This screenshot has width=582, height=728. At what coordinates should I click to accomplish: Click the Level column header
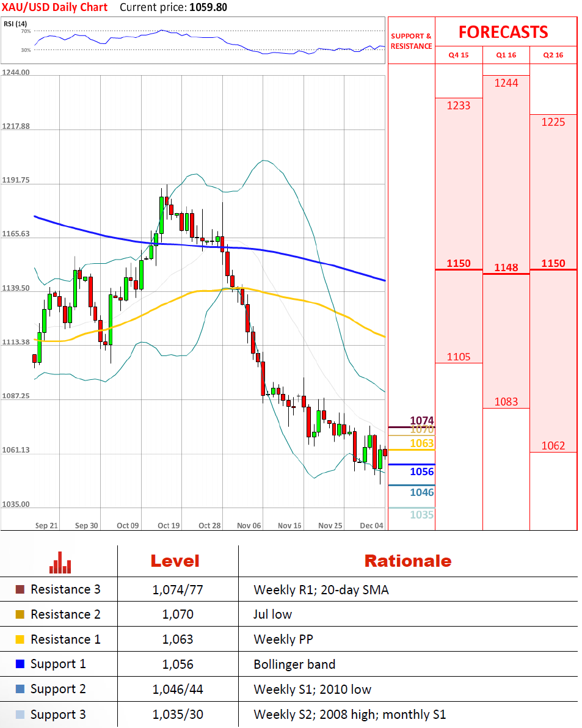coord(175,561)
